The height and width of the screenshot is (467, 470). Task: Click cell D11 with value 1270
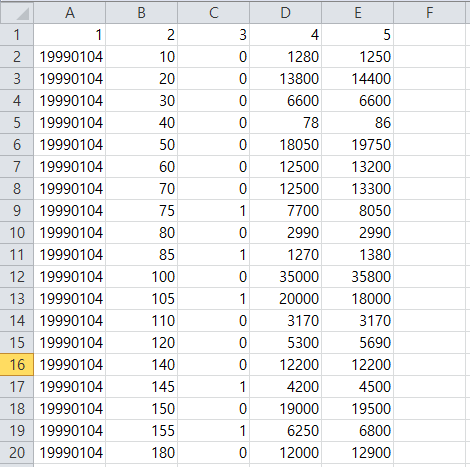286,255
